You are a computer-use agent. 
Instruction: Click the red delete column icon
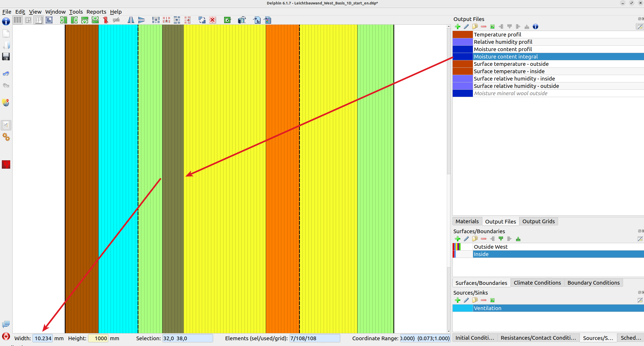(106, 20)
